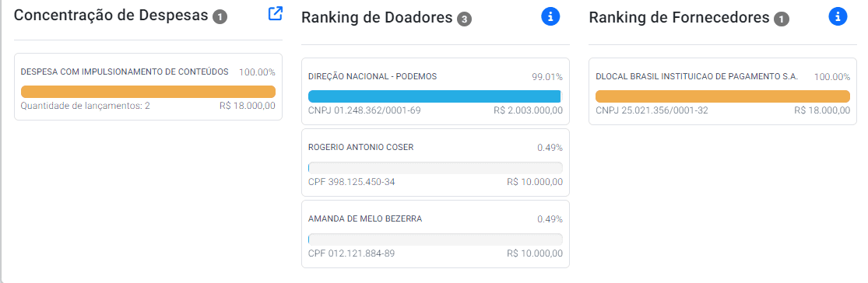Screen dimensions: 868x283
Task: Select donor Rogerio Antonio Coser
Action: pos(436,162)
